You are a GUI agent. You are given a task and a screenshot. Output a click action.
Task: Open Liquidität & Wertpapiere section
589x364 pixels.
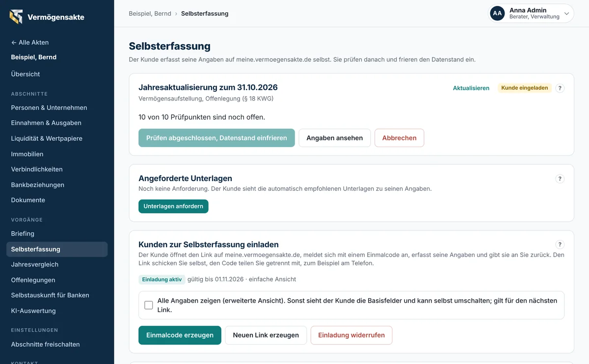pos(47,138)
